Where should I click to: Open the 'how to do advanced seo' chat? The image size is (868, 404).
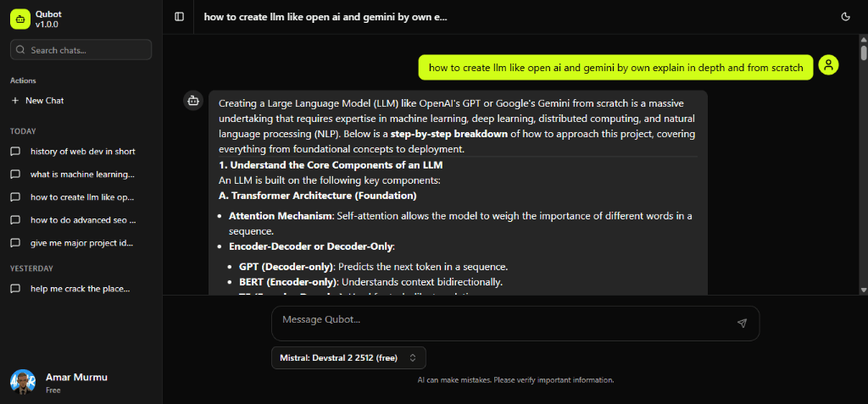tap(82, 220)
